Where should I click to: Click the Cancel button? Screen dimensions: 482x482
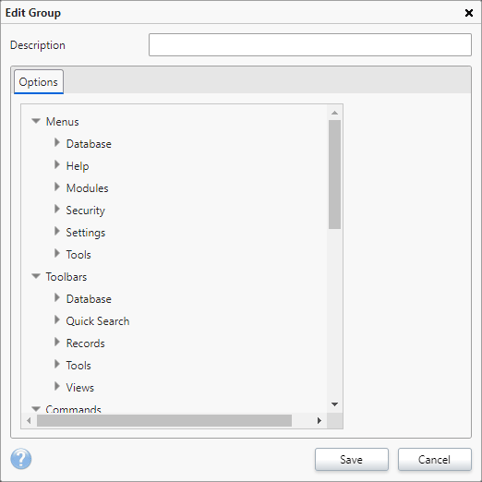[435, 459]
